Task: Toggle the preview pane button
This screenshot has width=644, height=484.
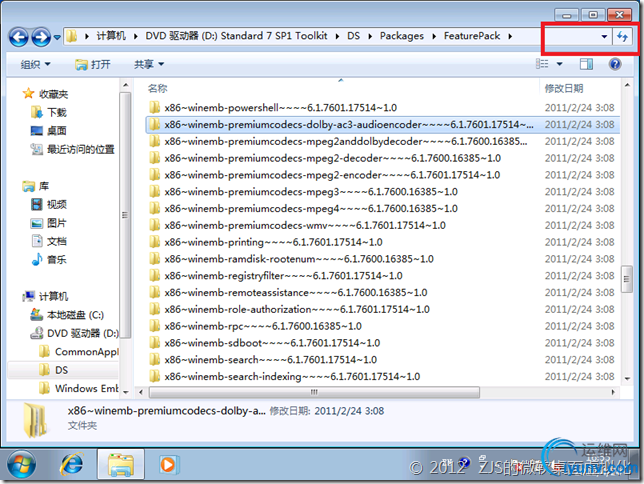Action: tap(586, 64)
